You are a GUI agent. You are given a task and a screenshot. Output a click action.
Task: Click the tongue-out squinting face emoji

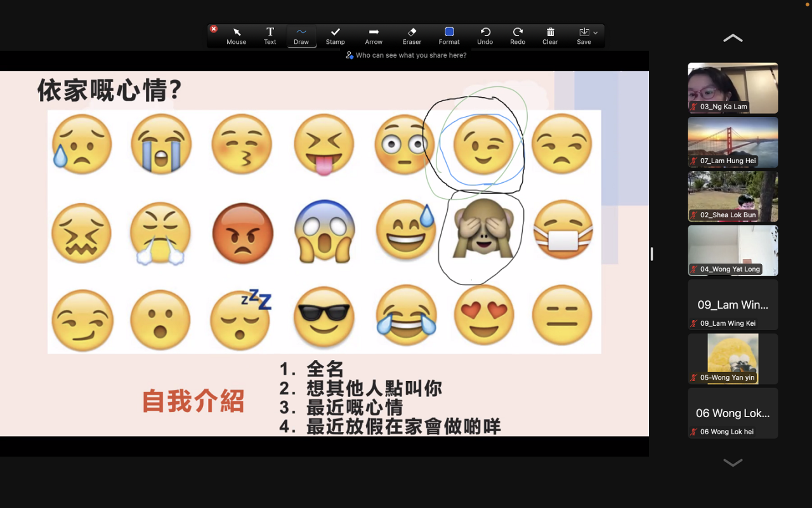tap(324, 145)
